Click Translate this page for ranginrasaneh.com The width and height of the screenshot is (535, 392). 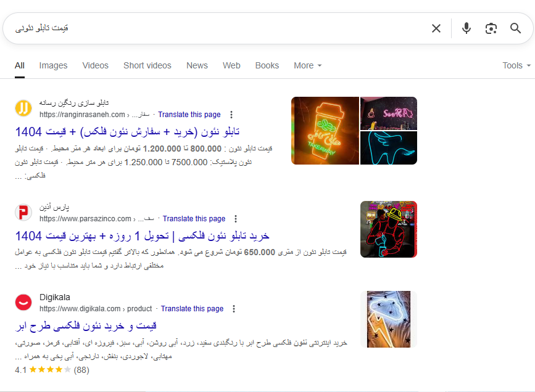tap(189, 115)
